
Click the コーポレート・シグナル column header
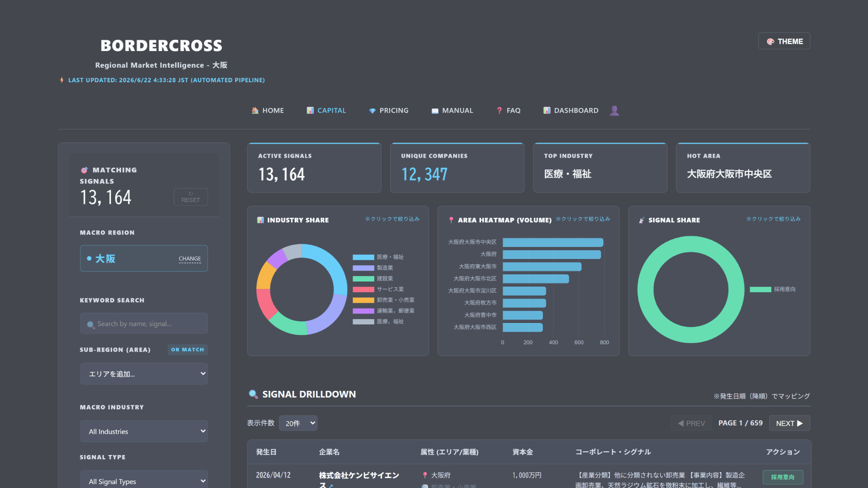tap(613, 452)
